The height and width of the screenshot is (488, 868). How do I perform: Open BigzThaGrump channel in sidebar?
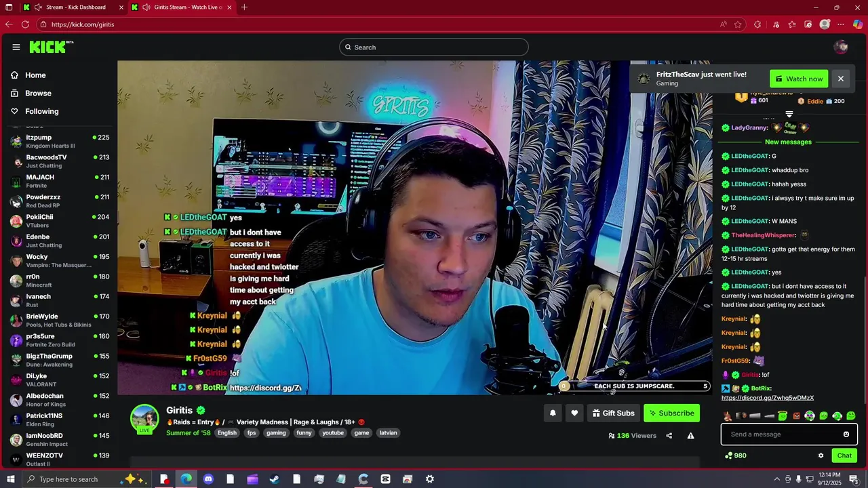[60, 360]
